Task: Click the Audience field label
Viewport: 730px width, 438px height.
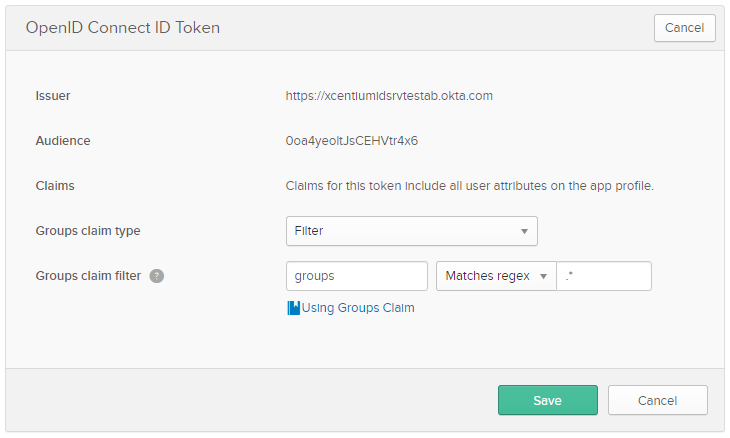Action: pos(63,141)
